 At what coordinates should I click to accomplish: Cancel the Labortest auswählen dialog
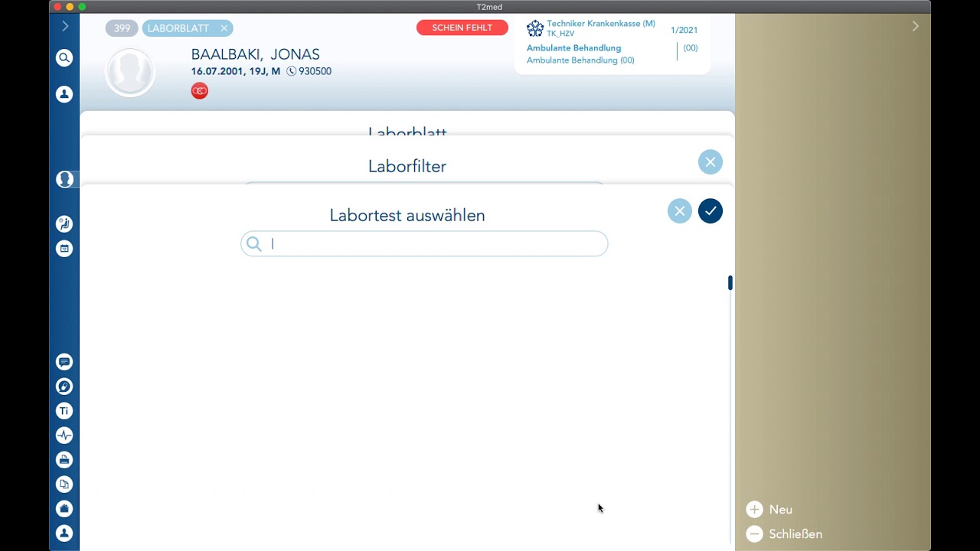(680, 211)
